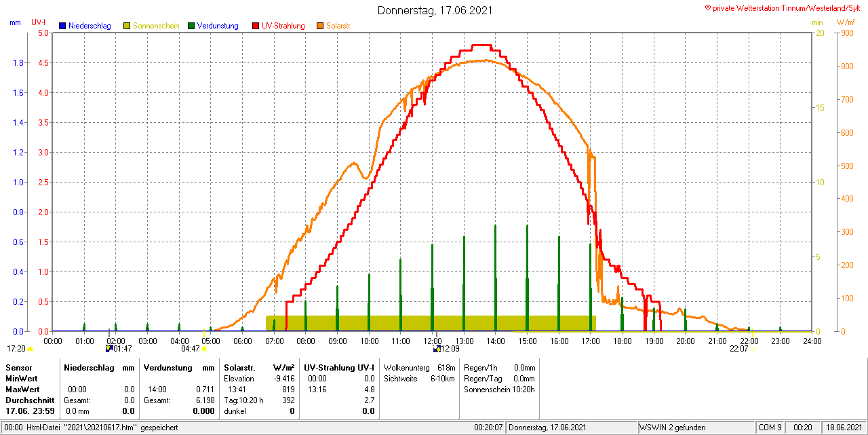868x435 pixels.
Task: Click the blue Niederschlag legend swatch
Action: [63, 26]
